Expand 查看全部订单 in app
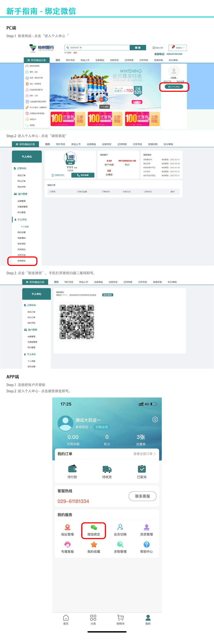 click(x=144, y=454)
